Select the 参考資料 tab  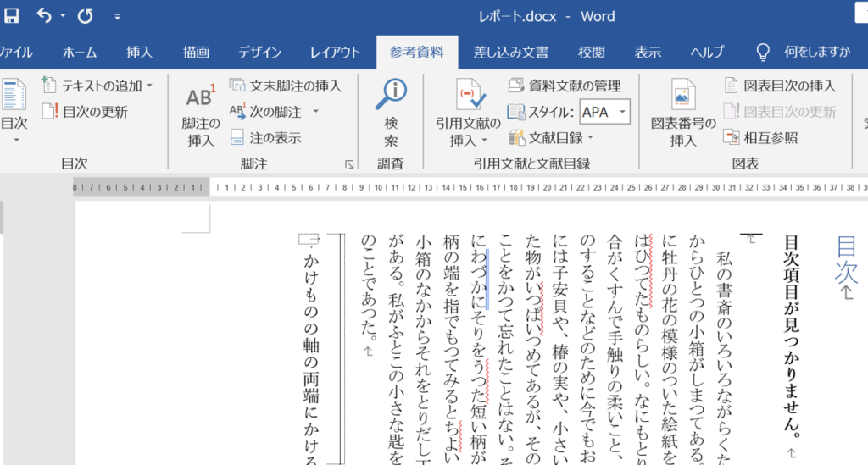coord(417,53)
